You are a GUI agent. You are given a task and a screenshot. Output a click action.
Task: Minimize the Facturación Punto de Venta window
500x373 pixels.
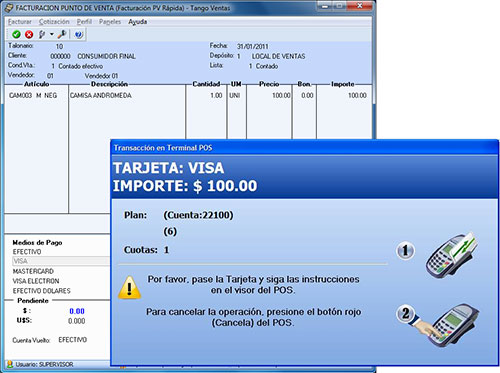pyautogui.click(x=324, y=6)
